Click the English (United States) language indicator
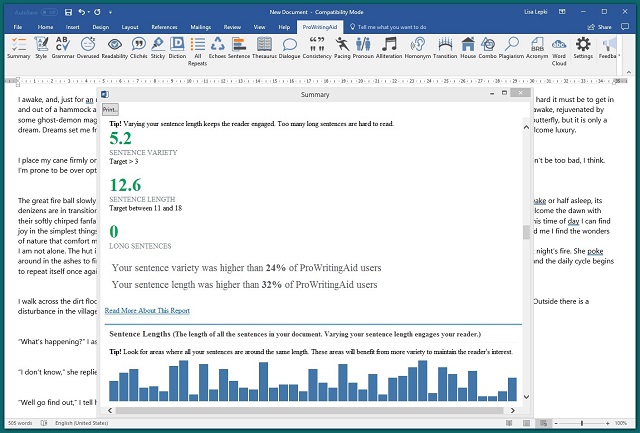Image resolution: width=640 pixels, height=433 pixels. [x=82, y=423]
